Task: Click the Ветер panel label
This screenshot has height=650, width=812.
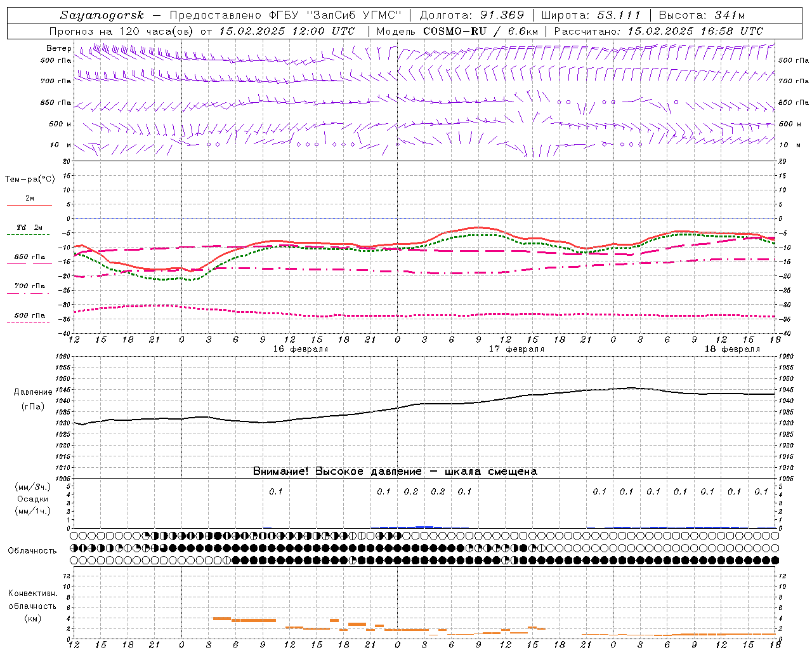Action: pos(59,48)
